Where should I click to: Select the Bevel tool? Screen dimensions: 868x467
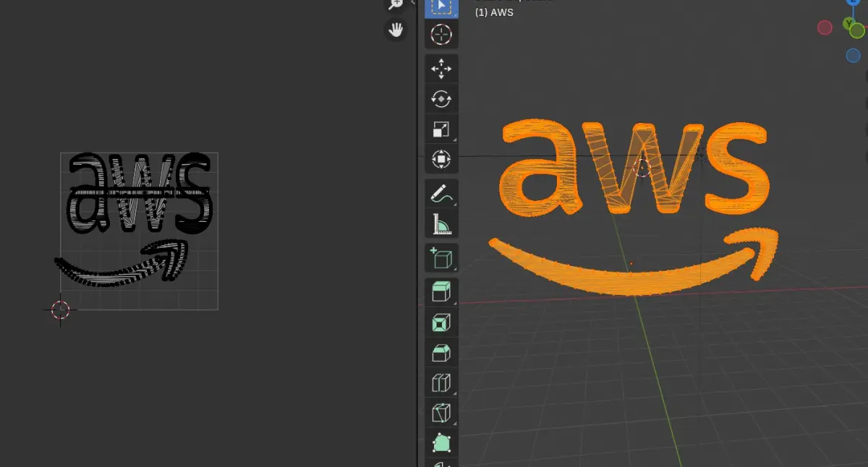[441, 352]
